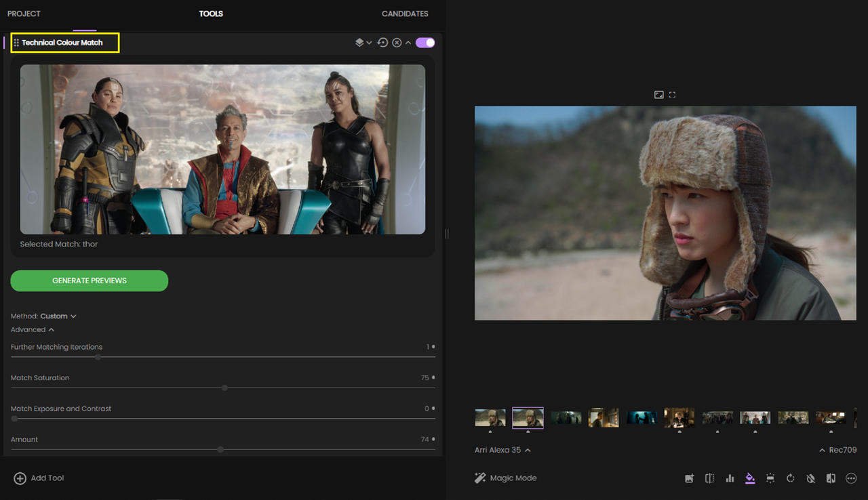Open the Arri Alexa 35 camera dropdown
Viewport: 868px width, 500px height.
tap(502, 450)
